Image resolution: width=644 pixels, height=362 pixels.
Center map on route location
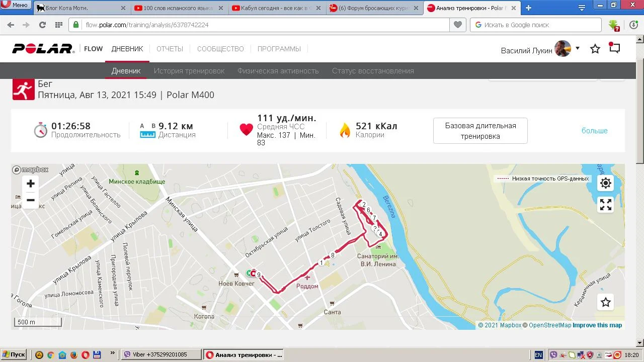(606, 183)
